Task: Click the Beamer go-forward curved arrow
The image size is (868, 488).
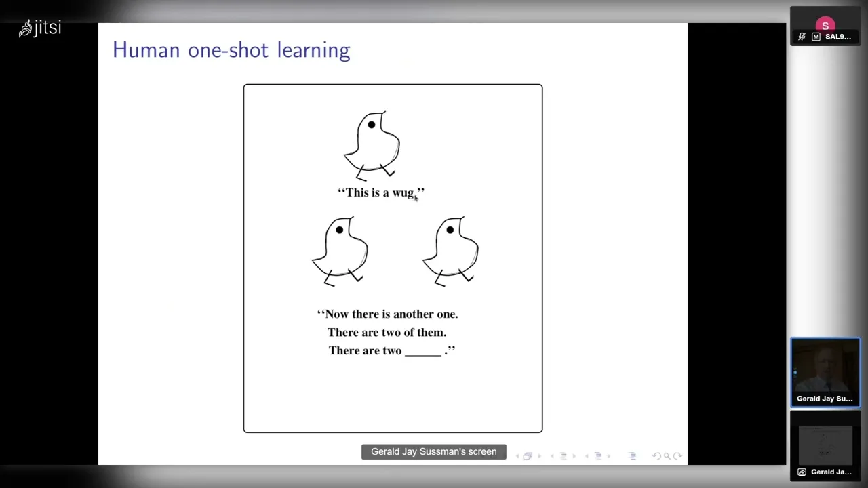Action: click(677, 456)
